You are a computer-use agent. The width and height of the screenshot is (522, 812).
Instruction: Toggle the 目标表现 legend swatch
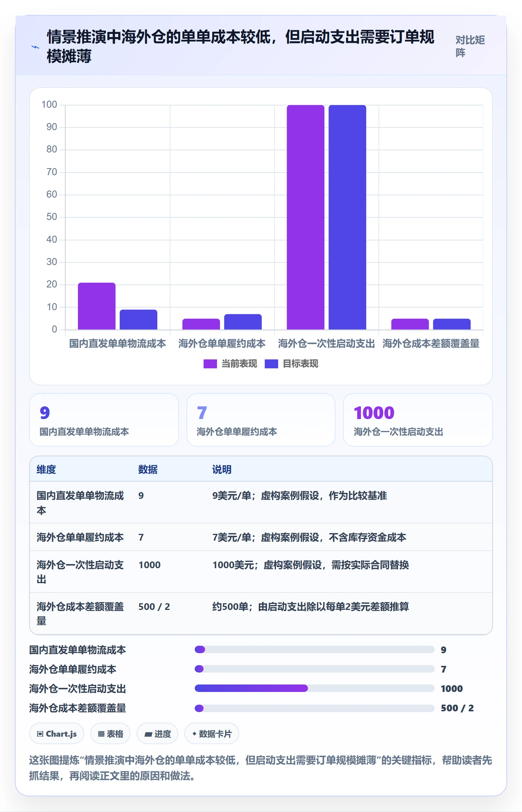(271, 364)
